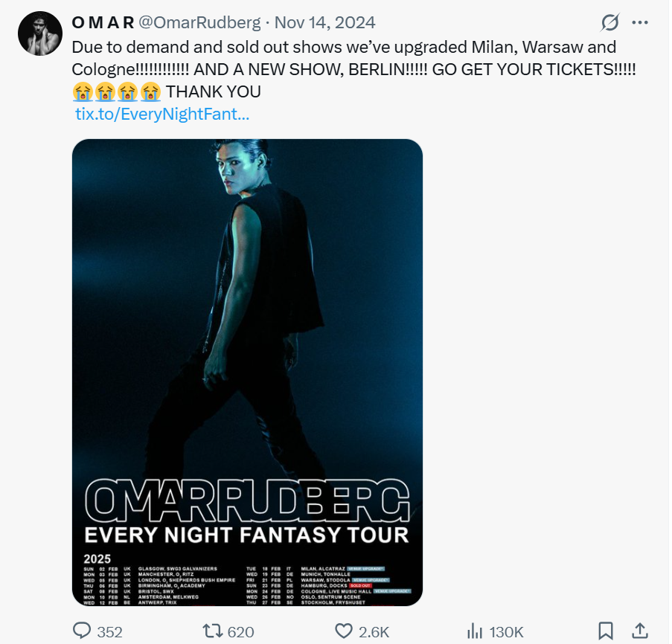Click the tour dates list on the poster
Viewport: 672px width, 644px height.
coord(247,585)
